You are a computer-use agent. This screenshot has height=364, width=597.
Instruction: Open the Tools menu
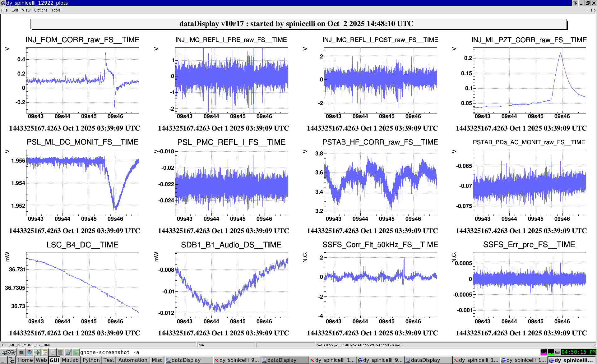click(x=56, y=10)
